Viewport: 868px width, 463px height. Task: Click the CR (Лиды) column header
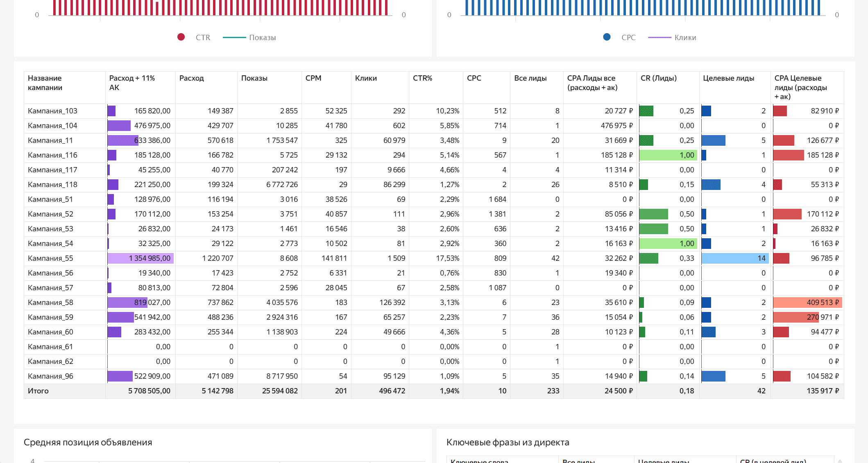coord(658,78)
